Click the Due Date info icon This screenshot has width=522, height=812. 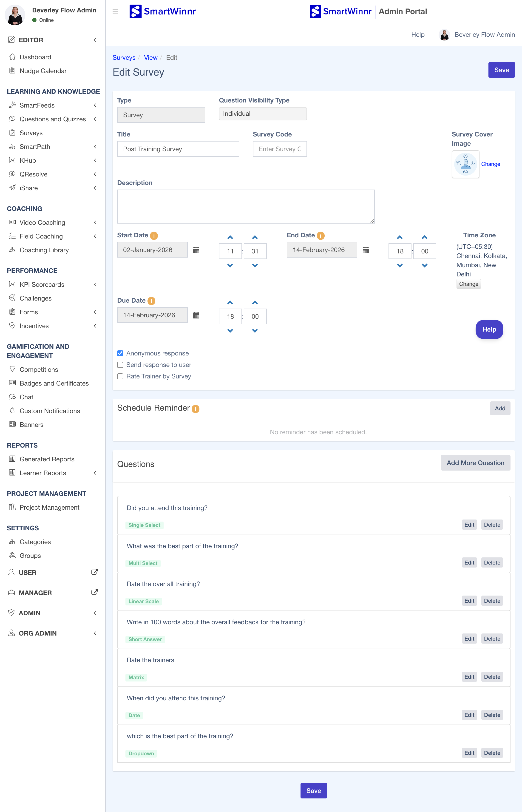(x=151, y=301)
